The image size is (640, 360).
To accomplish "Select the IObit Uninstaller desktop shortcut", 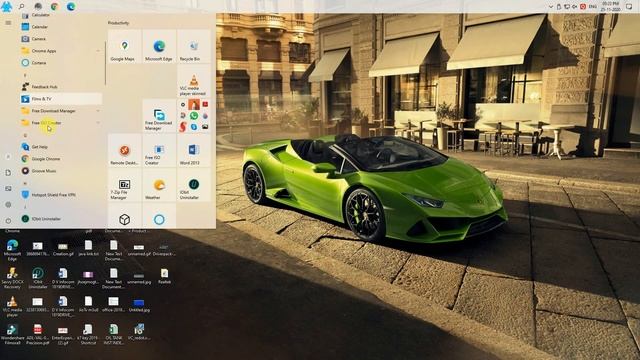I will pos(38,278).
